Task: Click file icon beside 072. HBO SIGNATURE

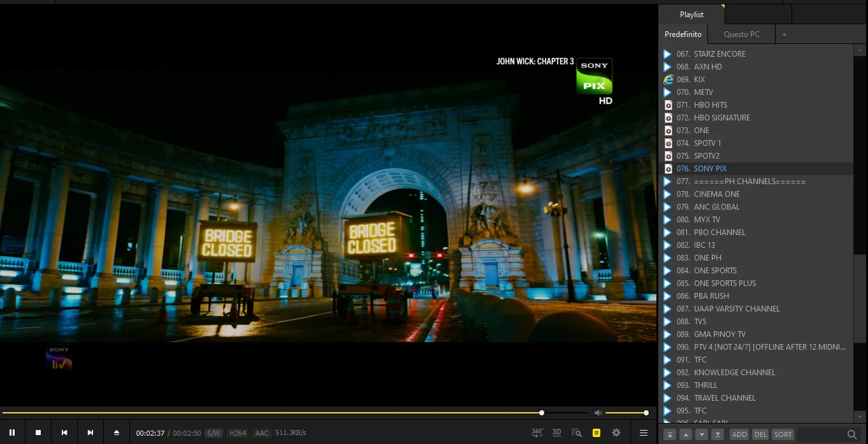Action: (668, 118)
